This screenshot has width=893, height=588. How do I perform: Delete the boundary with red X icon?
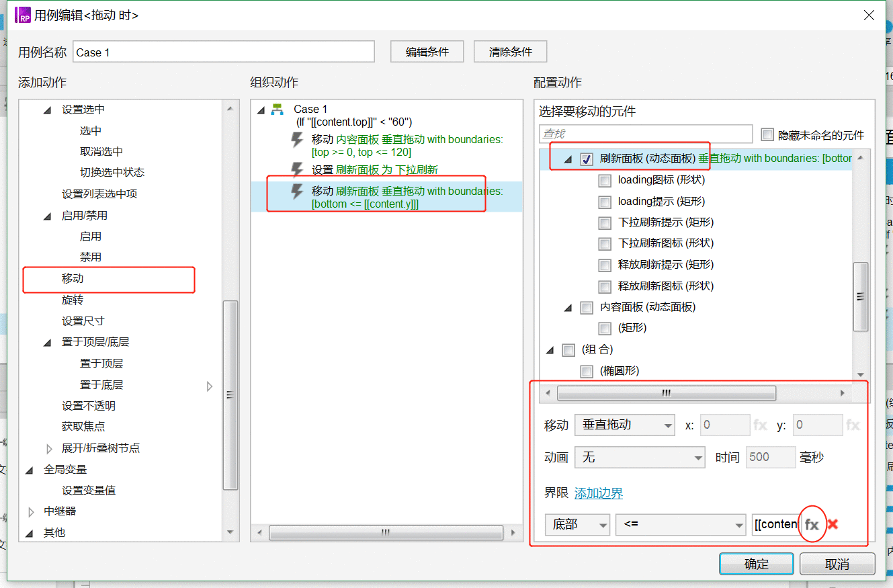click(x=833, y=524)
